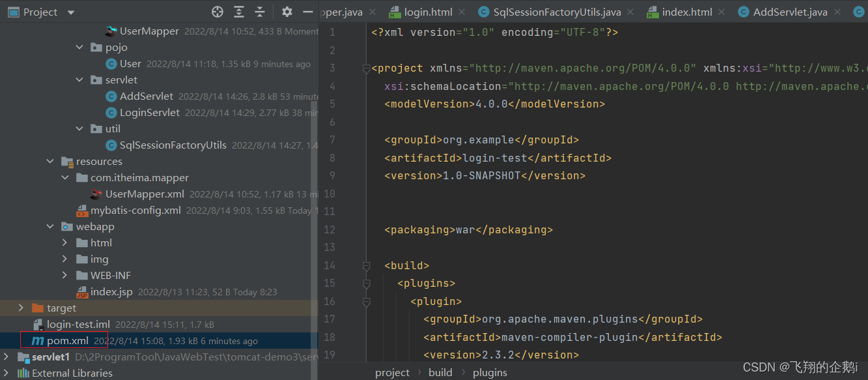Toggle code folding at line 15 plugins tag
The image size is (868, 380).
(x=367, y=283)
